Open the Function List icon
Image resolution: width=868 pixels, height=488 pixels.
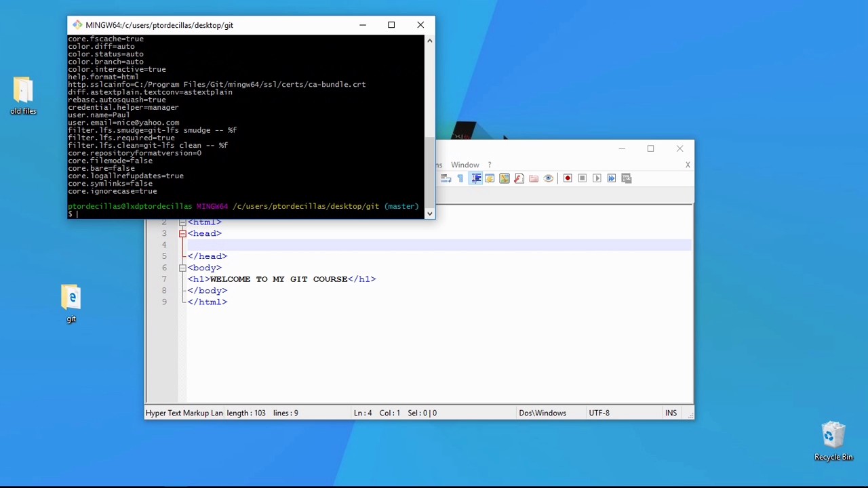click(519, 178)
